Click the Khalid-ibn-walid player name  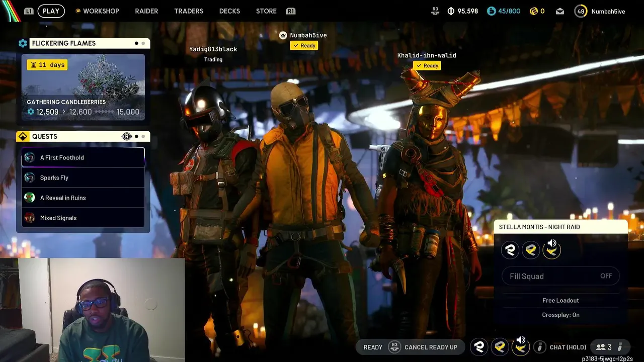pyautogui.click(x=427, y=55)
